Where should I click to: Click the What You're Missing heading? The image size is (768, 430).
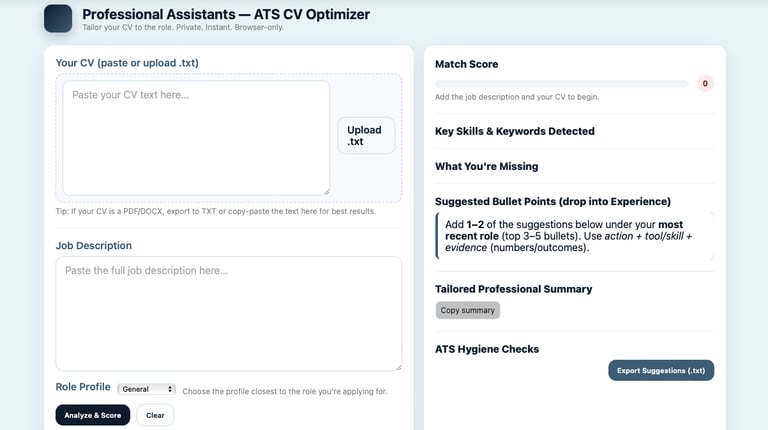[487, 166]
